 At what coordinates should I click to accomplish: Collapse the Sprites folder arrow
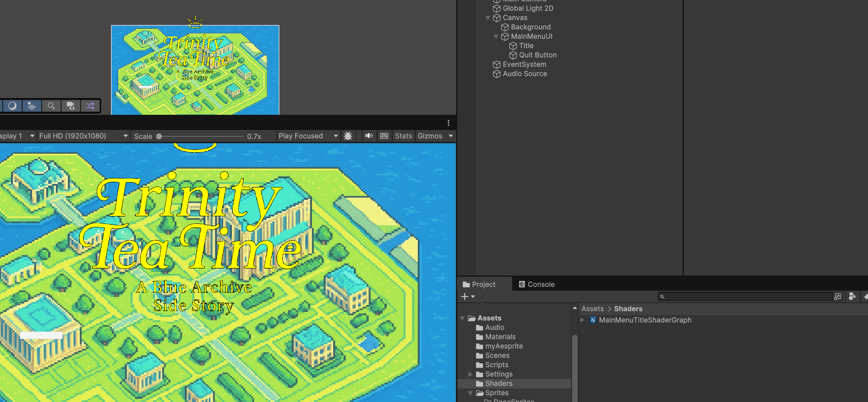470,393
